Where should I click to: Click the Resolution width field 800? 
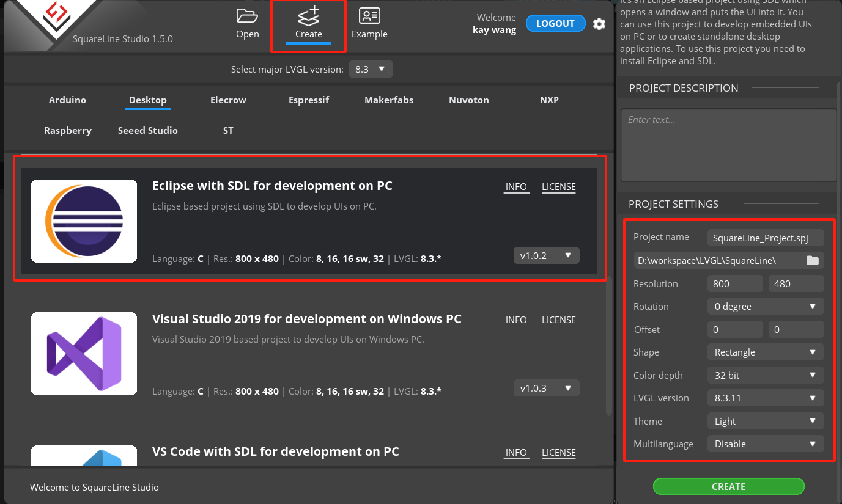[x=735, y=283]
